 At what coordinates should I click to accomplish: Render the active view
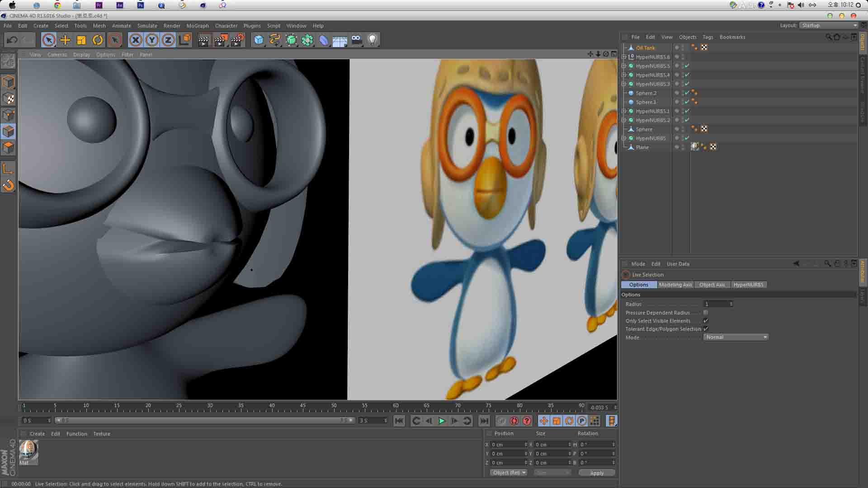point(204,40)
